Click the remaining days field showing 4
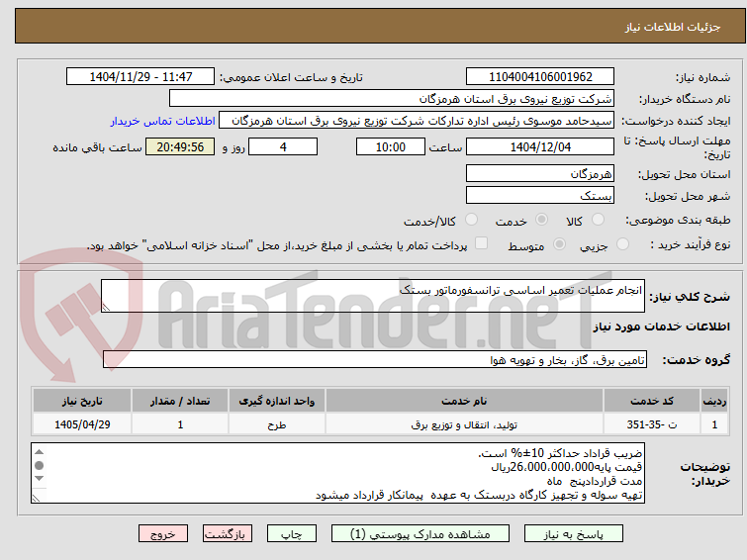The image size is (747, 560). pyautogui.click(x=283, y=146)
